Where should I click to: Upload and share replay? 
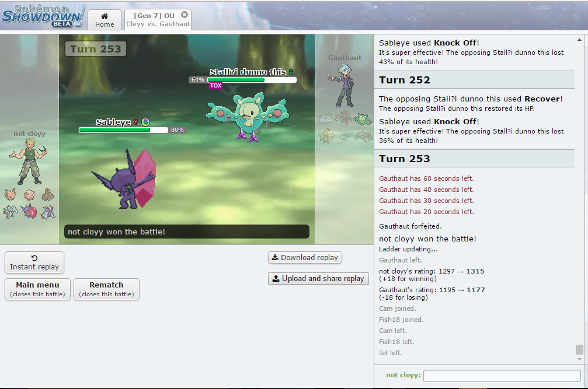pos(318,279)
